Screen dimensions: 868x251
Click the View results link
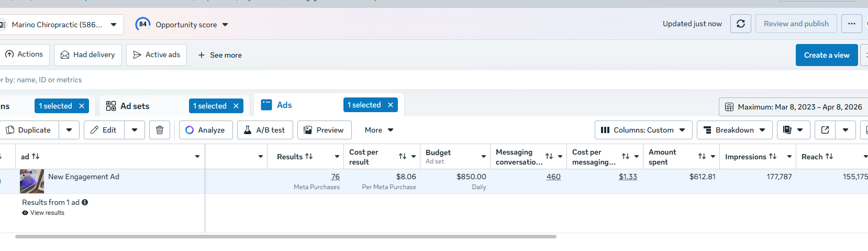point(47,213)
